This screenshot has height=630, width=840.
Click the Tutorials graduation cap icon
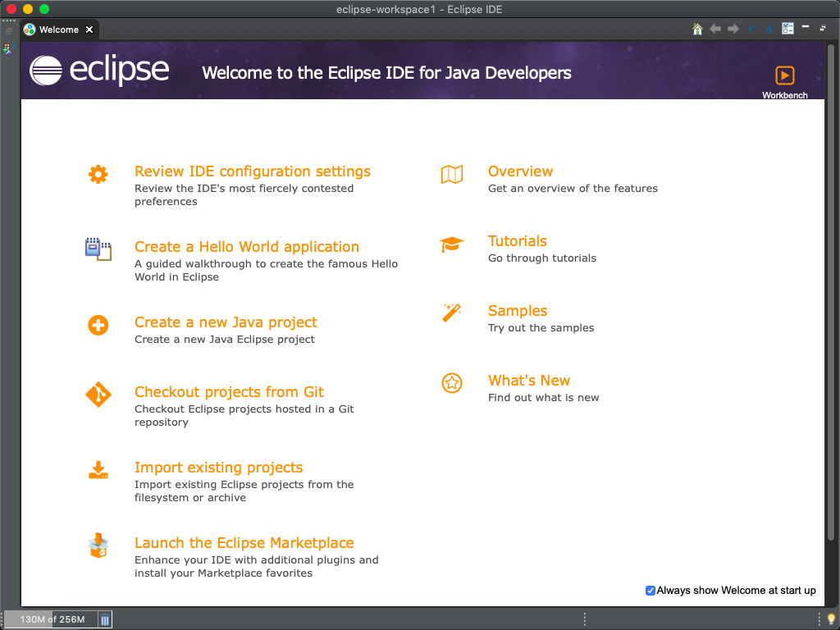[452, 244]
